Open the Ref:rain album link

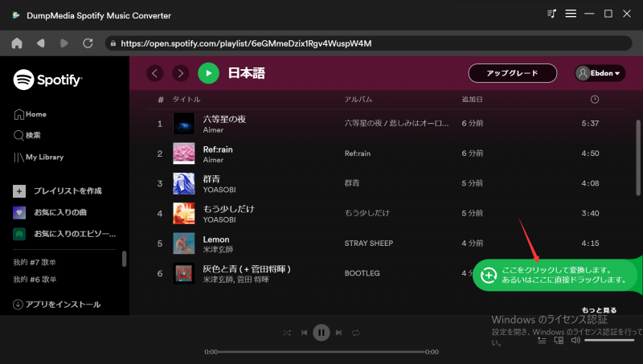click(x=358, y=153)
